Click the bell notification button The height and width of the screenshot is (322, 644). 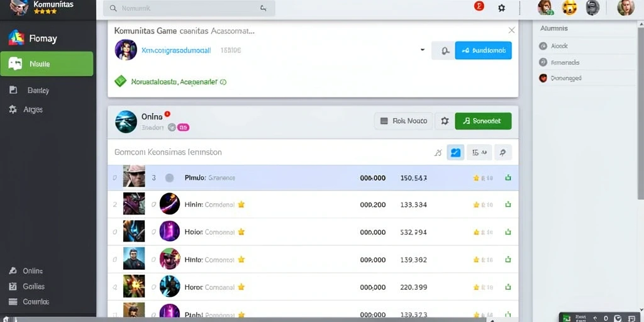443,50
